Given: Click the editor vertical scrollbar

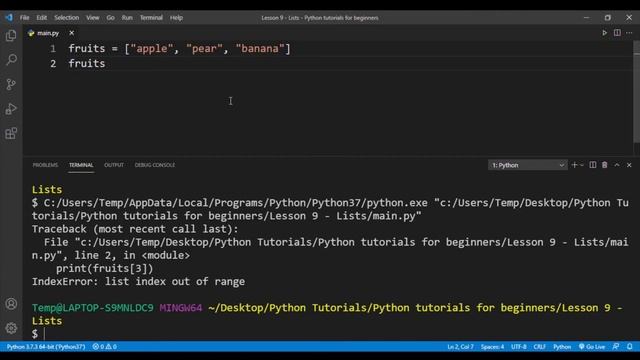Looking at the screenshot, I should tap(636, 92).
